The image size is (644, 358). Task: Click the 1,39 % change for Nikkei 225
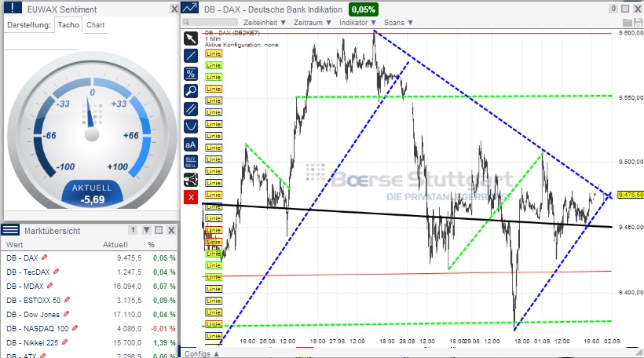click(164, 342)
